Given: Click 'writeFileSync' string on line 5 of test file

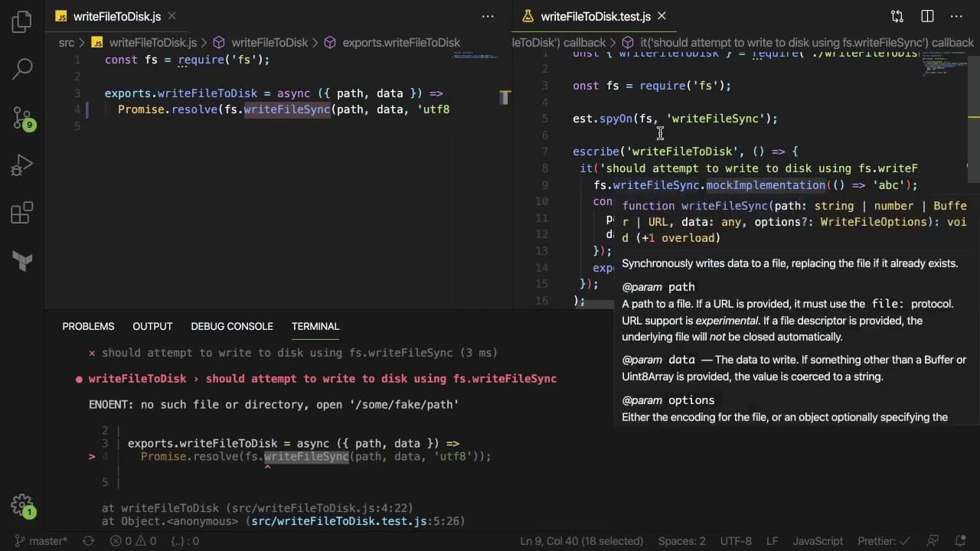Looking at the screenshot, I should 717,119.
